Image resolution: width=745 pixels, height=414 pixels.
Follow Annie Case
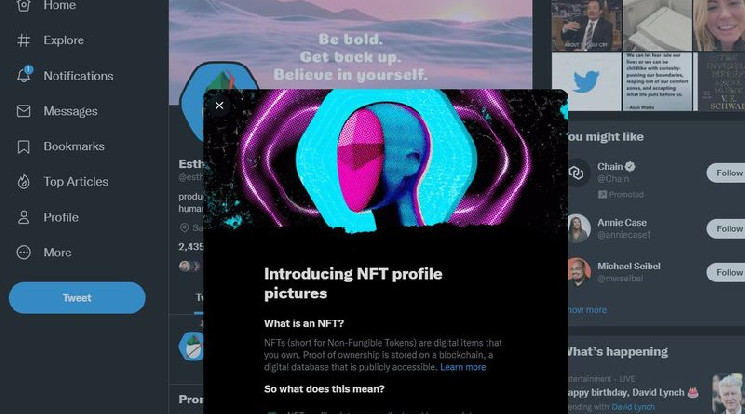pos(726,229)
